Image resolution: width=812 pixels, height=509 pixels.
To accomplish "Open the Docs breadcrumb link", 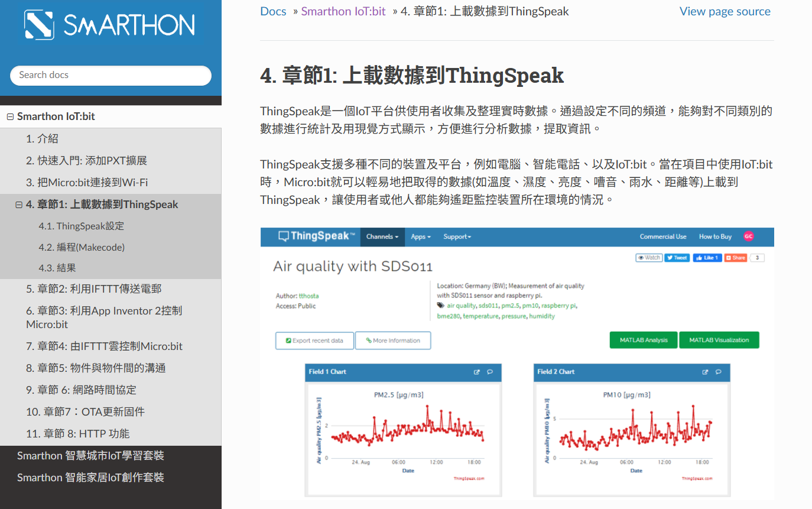I will click(273, 11).
